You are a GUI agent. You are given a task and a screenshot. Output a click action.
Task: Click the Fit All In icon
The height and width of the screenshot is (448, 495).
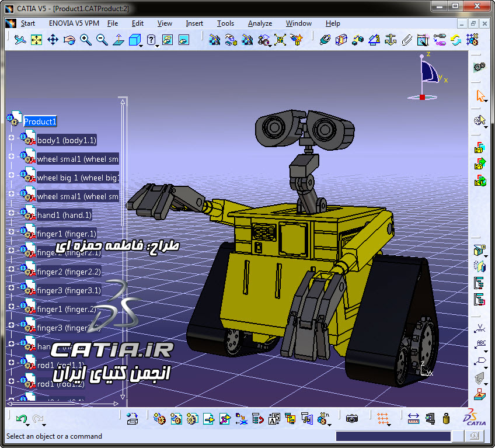[x=36, y=40]
